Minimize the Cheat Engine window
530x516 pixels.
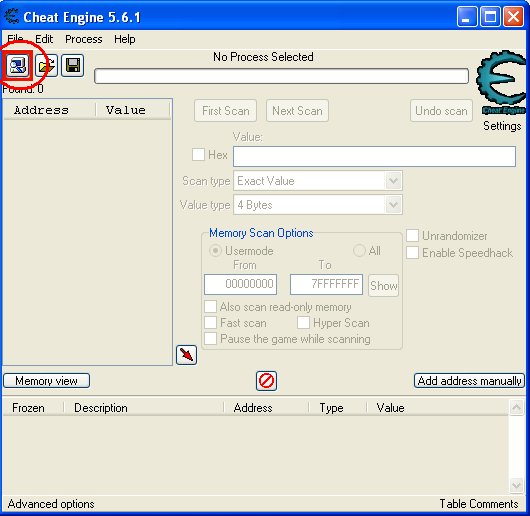pyautogui.click(x=466, y=17)
